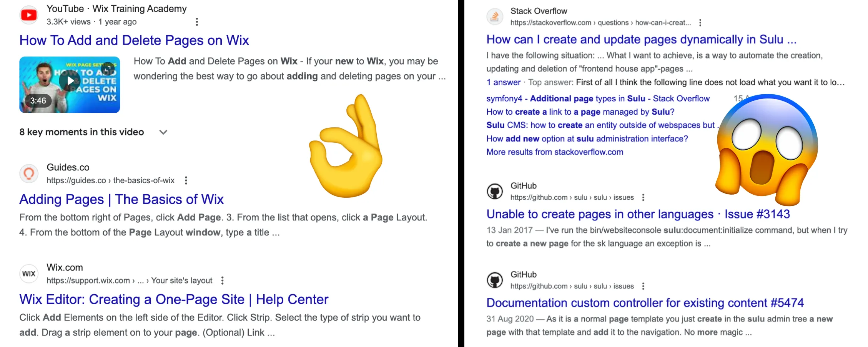Open three-dot menu next to stackoverflow.com URL
The height and width of the screenshot is (347, 868).
(700, 23)
